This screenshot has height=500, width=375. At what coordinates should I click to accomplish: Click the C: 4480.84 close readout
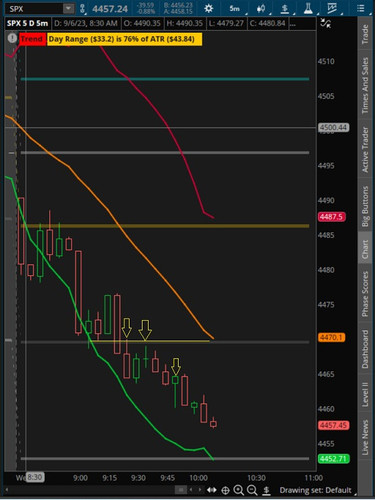(268, 23)
